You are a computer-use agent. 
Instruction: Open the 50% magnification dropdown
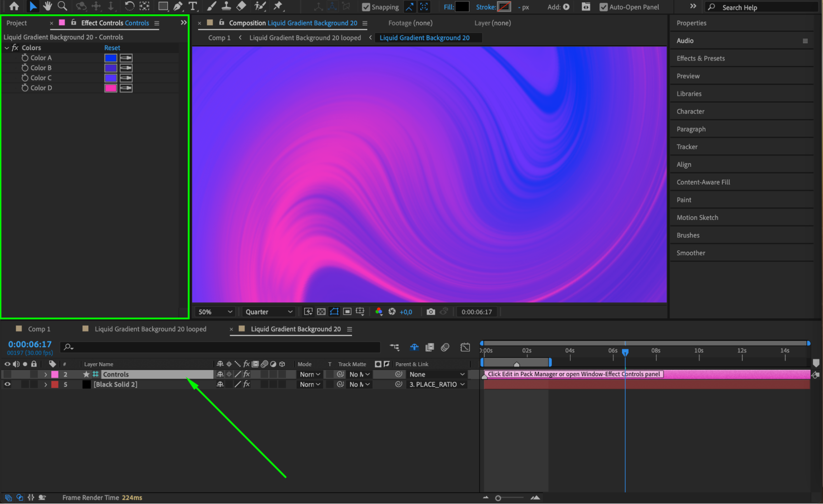click(x=215, y=312)
